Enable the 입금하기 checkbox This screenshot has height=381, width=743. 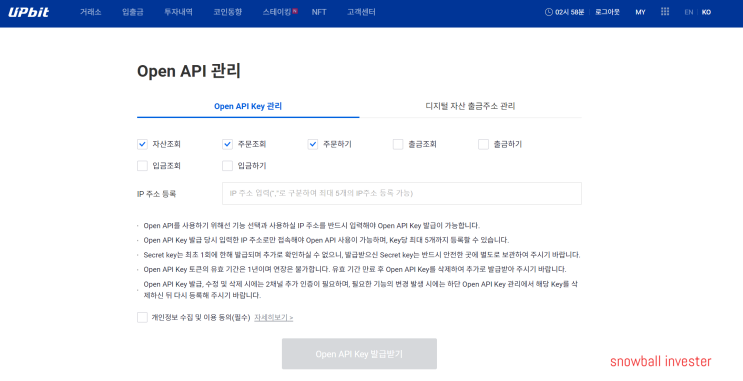pyautogui.click(x=227, y=165)
